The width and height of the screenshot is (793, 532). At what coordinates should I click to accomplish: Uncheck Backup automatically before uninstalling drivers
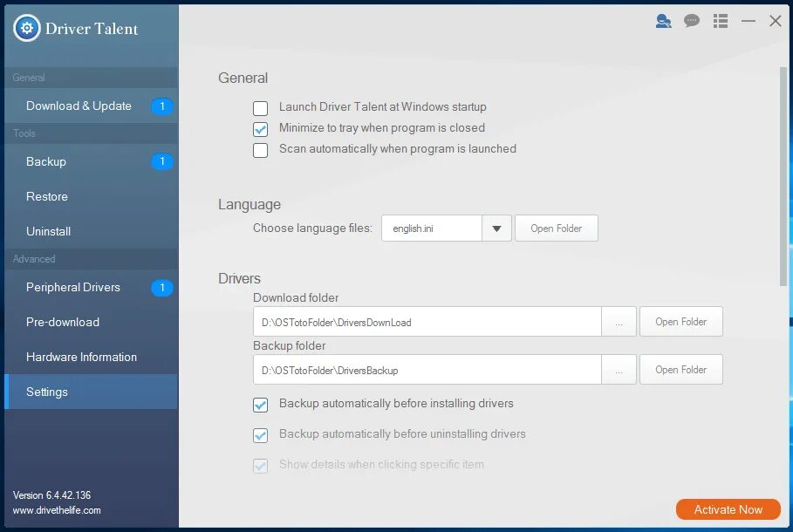tap(261, 435)
